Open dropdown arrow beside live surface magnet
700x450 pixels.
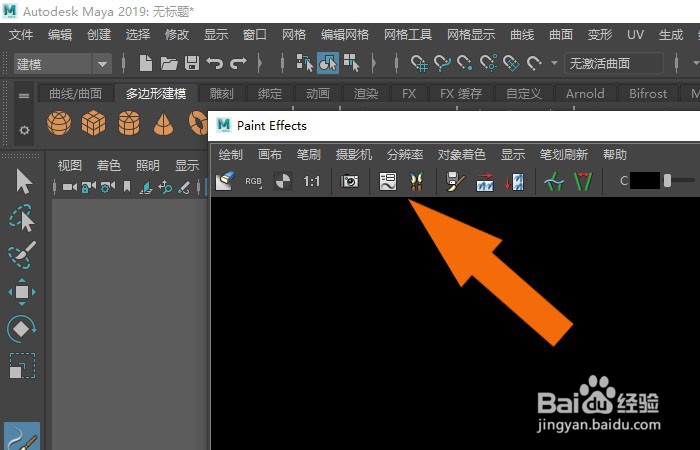coord(554,63)
